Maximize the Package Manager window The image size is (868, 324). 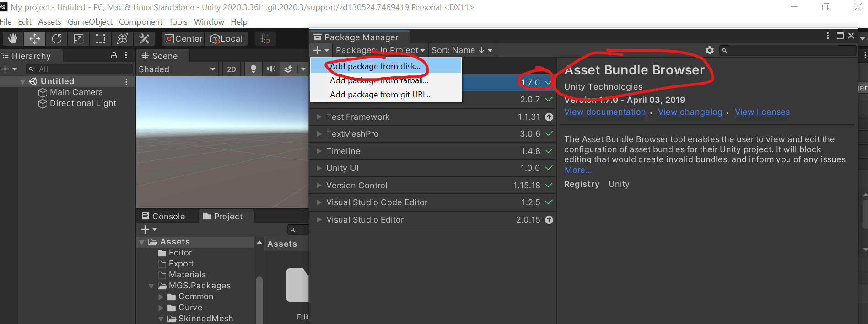coord(840,36)
